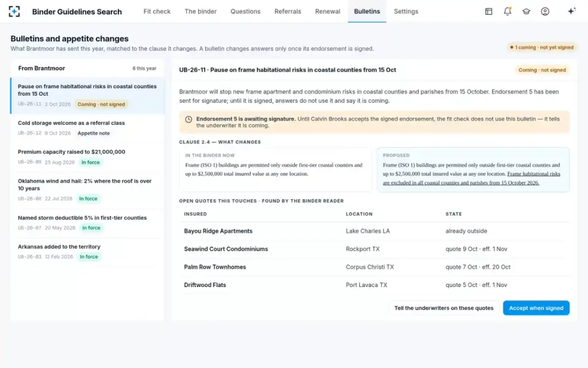
Task: Open bulletin Oklahoma wind and hail
Action: click(87, 190)
